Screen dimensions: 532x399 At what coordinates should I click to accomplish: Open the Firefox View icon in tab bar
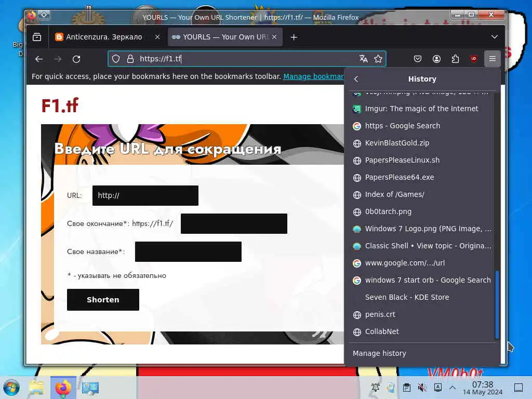click(x=37, y=37)
